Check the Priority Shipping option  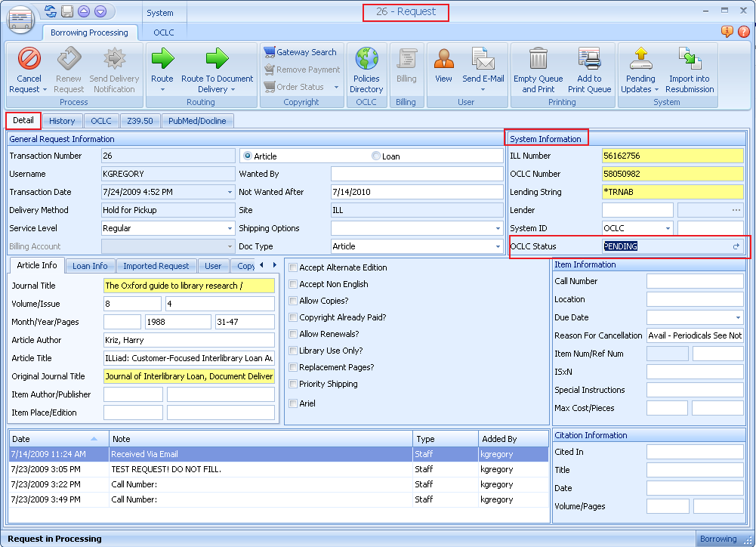point(293,385)
